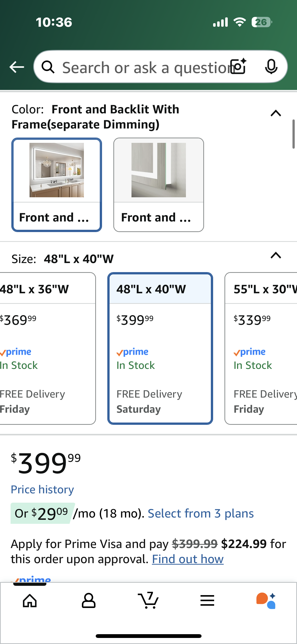Image resolution: width=297 pixels, height=644 pixels.
Task: Tap the microphone voice search icon
Action: click(271, 67)
